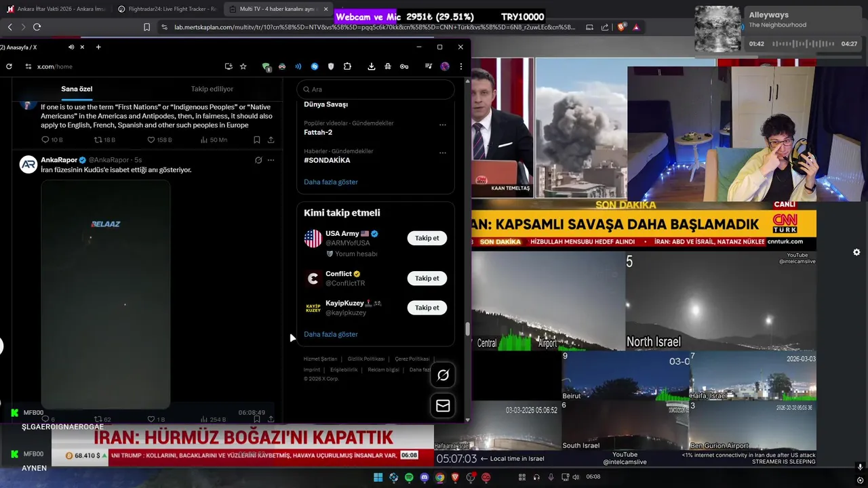
Task: Follow the KayipKuzey account
Action: click(427, 307)
